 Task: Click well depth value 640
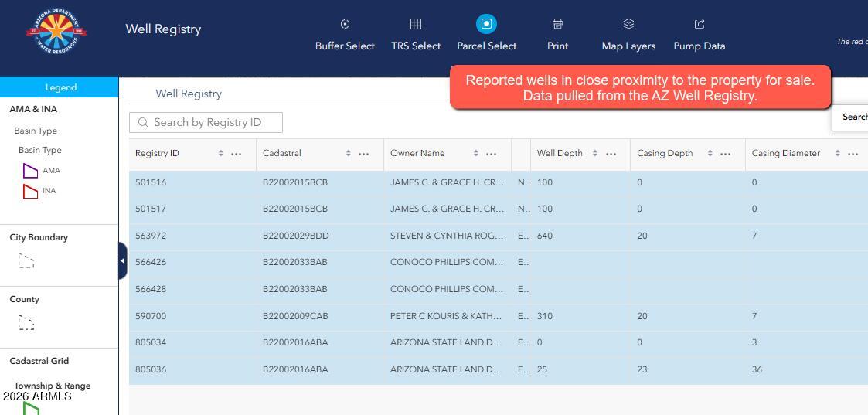tap(545, 236)
